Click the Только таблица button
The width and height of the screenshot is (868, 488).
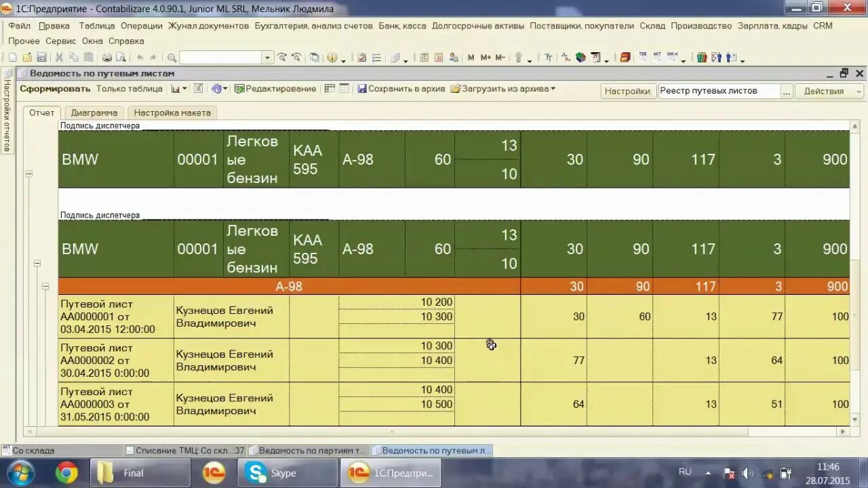pyautogui.click(x=130, y=89)
